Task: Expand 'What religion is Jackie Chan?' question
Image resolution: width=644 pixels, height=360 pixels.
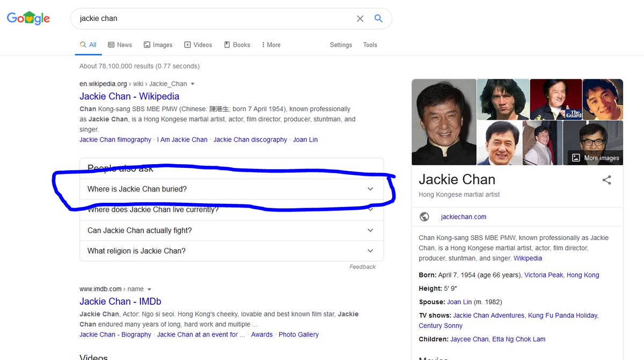Action: [x=231, y=251]
